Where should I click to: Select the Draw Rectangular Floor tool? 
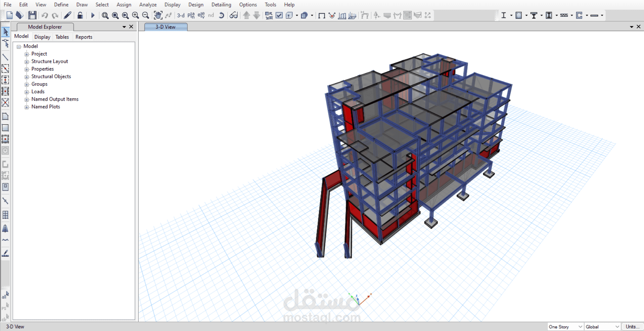(x=5, y=128)
